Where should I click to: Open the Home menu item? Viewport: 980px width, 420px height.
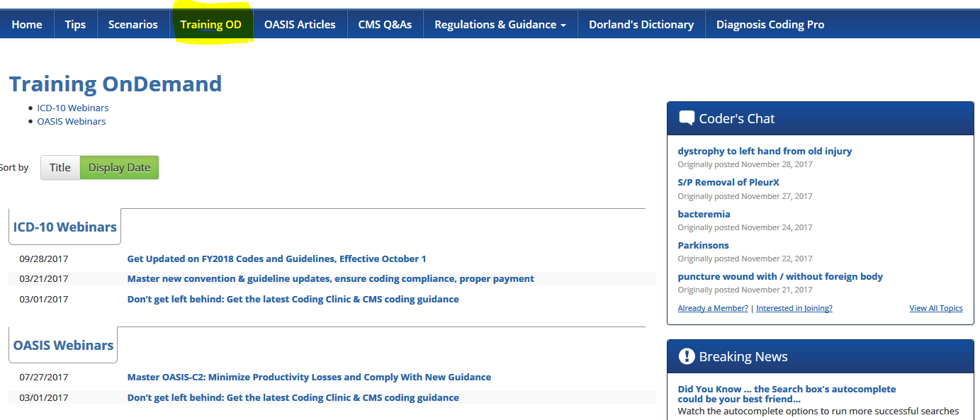point(27,24)
